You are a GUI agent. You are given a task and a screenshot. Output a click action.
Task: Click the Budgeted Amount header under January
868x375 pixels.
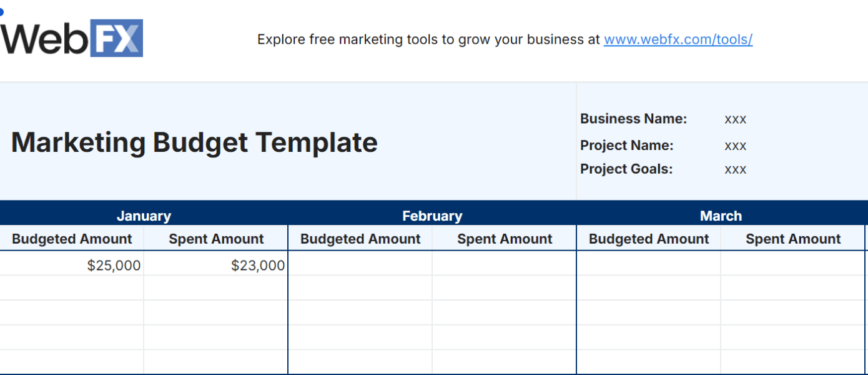(x=72, y=238)
